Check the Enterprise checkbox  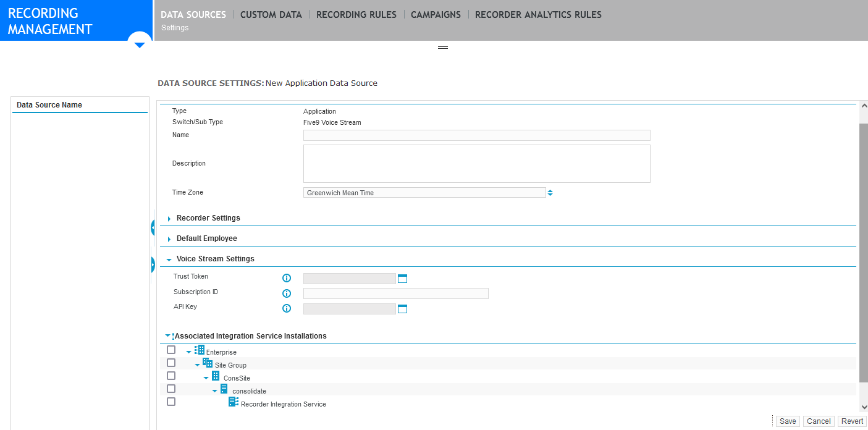[x=171, y=350]
